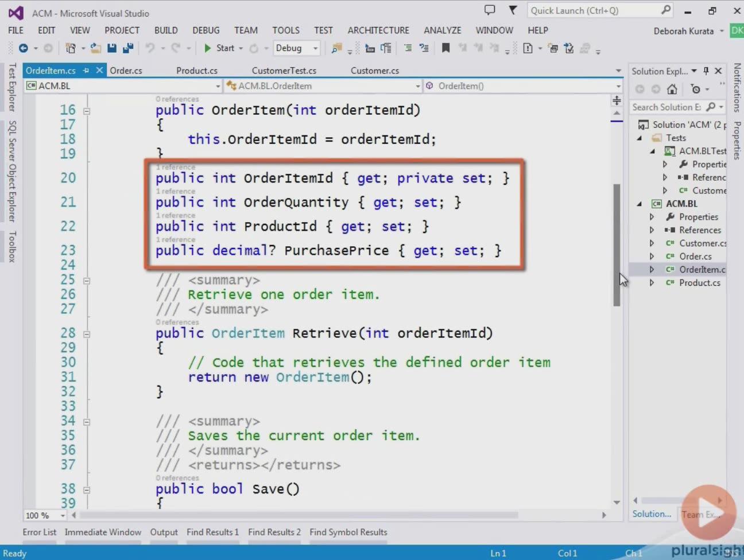Click the C# file icon beside Product.cs
744x560 pixels.
pos(670,283)
